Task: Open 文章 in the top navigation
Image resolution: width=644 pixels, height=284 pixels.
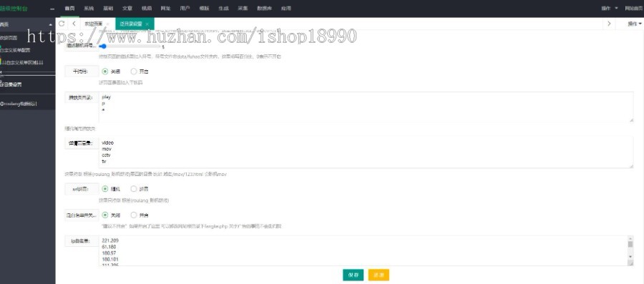Action: [127, 8]
